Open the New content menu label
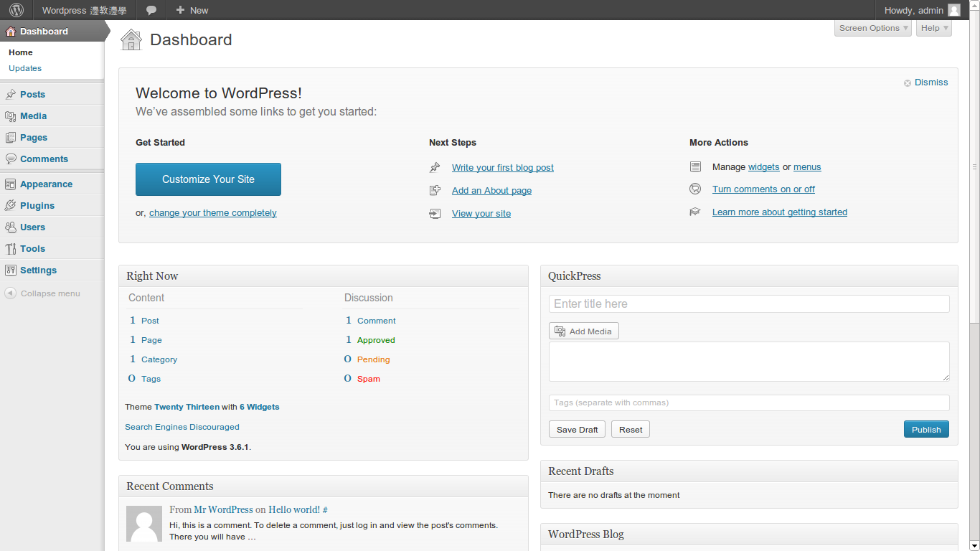The height and width of the screenshot is (551, 980). [199, 10]
